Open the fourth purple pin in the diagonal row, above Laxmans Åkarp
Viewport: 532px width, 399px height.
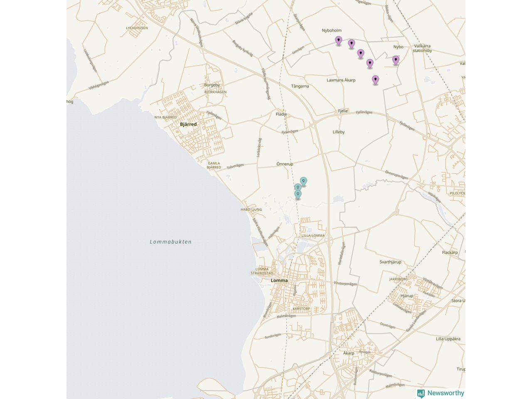pos(370,64)
